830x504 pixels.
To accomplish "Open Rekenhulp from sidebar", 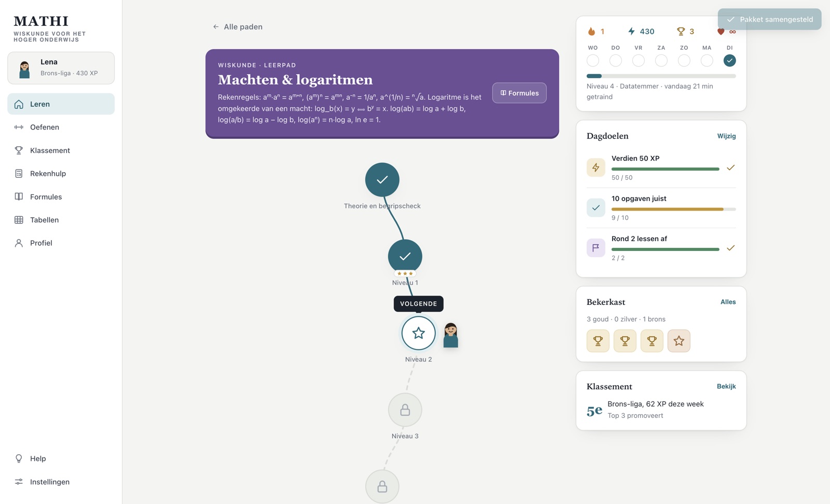I will tap(61, 173).
